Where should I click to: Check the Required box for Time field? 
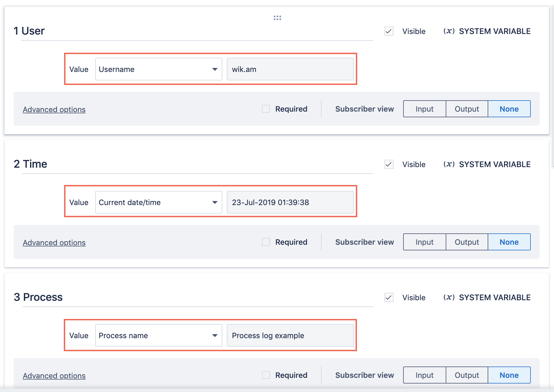266,242
